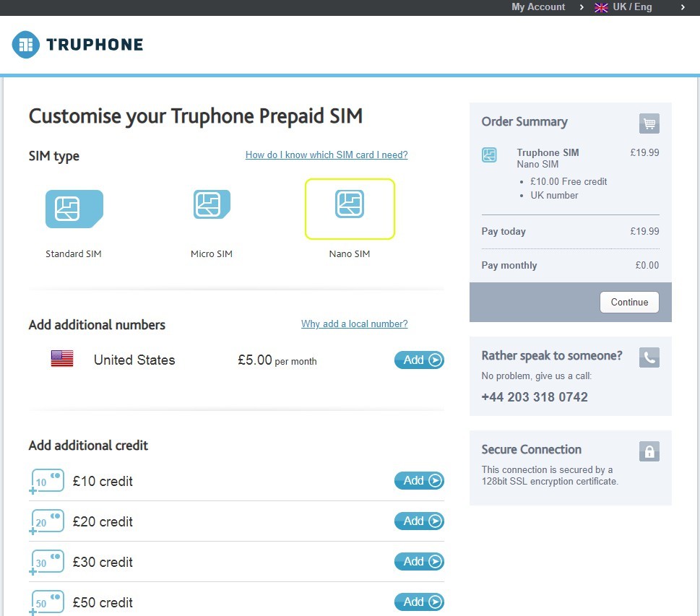
Task: Click the £20 credit card icon
Action: point(47,521)
